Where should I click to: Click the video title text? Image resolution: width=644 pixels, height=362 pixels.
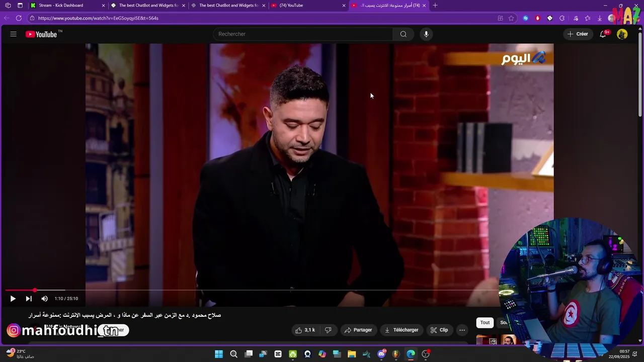125,315
